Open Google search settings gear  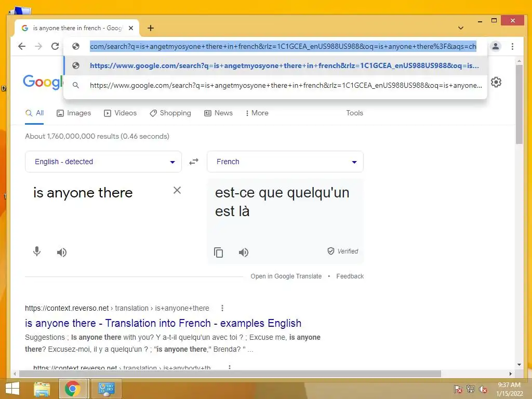(x=496, y=82)
